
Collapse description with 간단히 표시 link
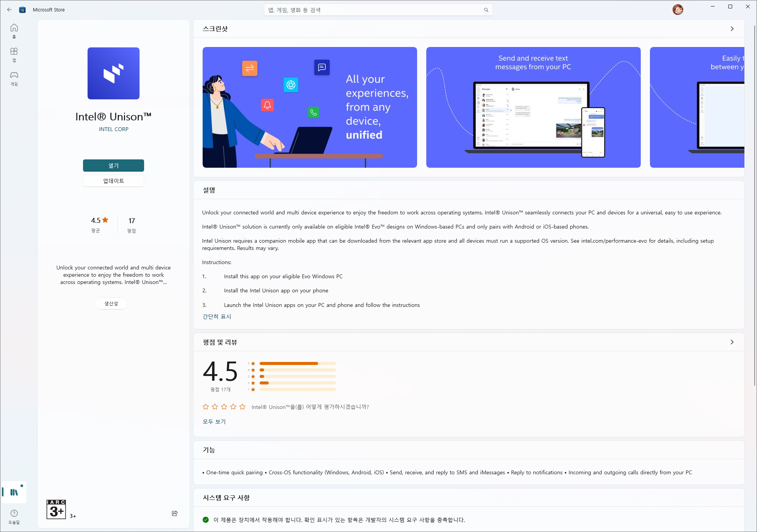point(217,316)
